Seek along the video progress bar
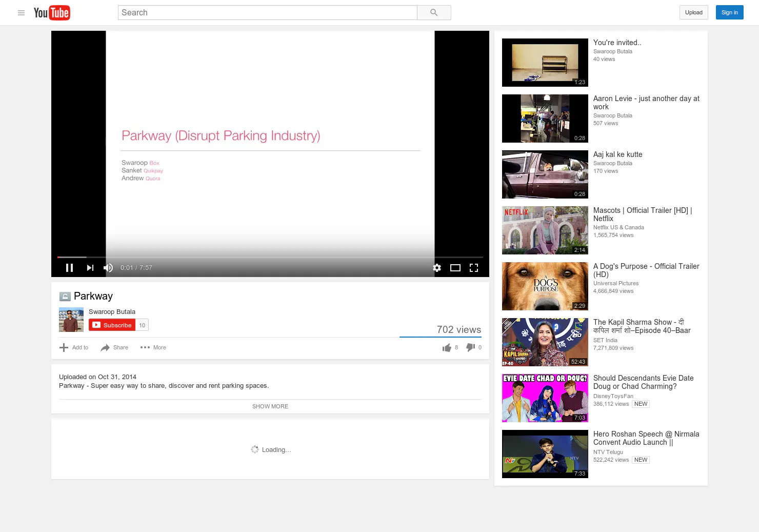 pyautogui.click(x=270, y=257)
